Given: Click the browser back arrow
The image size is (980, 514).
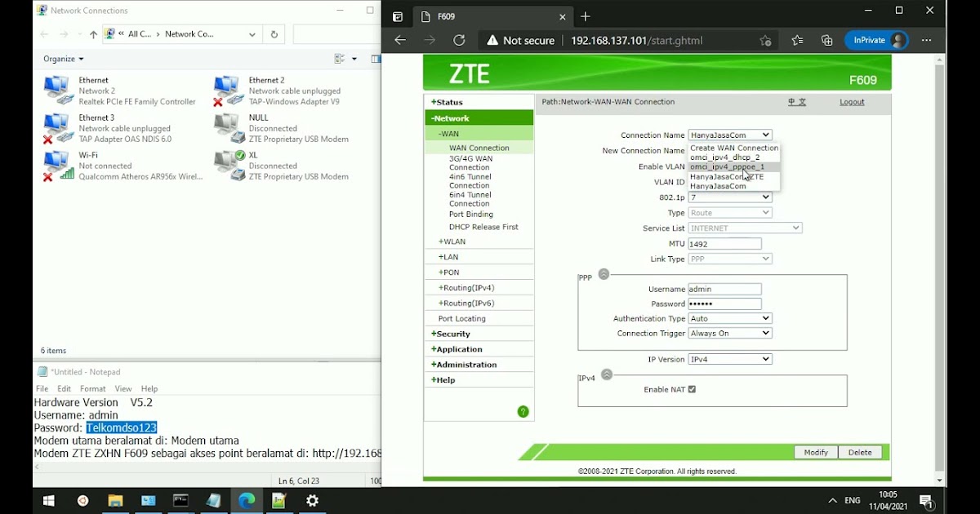Looking at the screenshot, I should click(399, 40).
